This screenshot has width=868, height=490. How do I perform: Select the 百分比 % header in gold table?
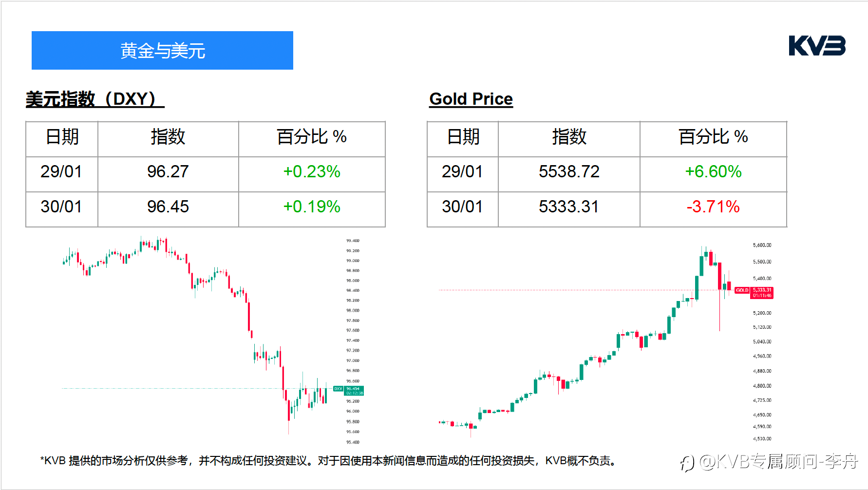tap(713, 137)
